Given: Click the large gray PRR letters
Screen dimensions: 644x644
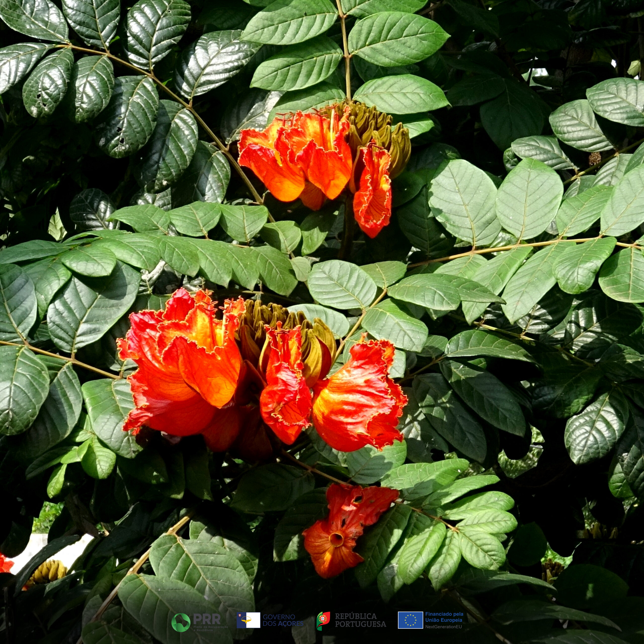Looking at the screenshot, I should (207, 619).
